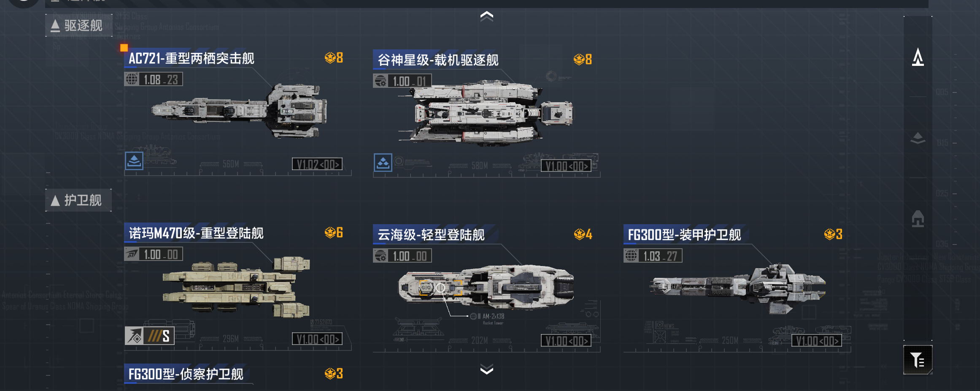Click the upward chevron at top
This screenshot has width=980, height=391.
487,16
